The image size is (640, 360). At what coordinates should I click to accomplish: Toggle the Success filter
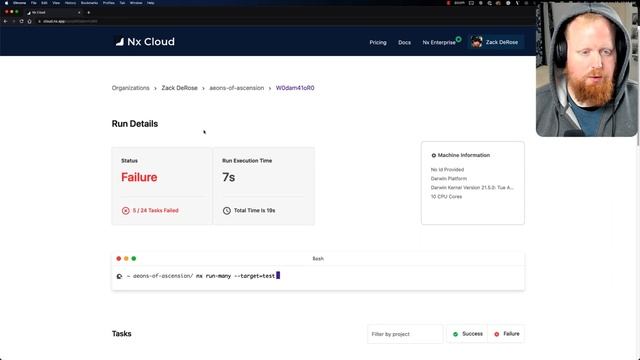(467, 334)
